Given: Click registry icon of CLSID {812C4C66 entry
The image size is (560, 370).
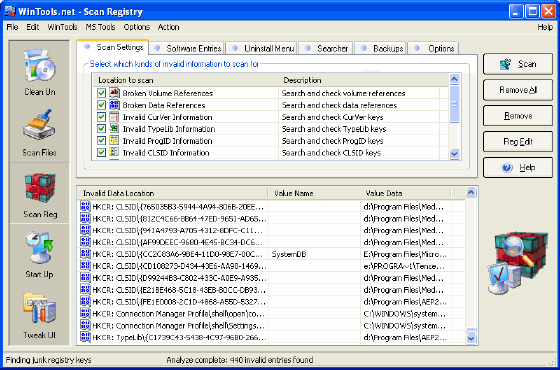Looking at the screenshot, I should 85,218.
